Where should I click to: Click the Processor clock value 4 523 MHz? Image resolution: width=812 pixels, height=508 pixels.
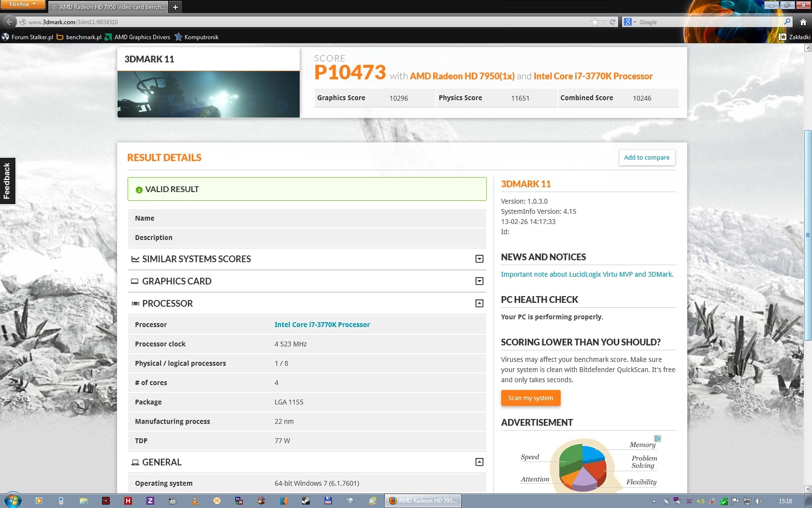click(290, 344)
